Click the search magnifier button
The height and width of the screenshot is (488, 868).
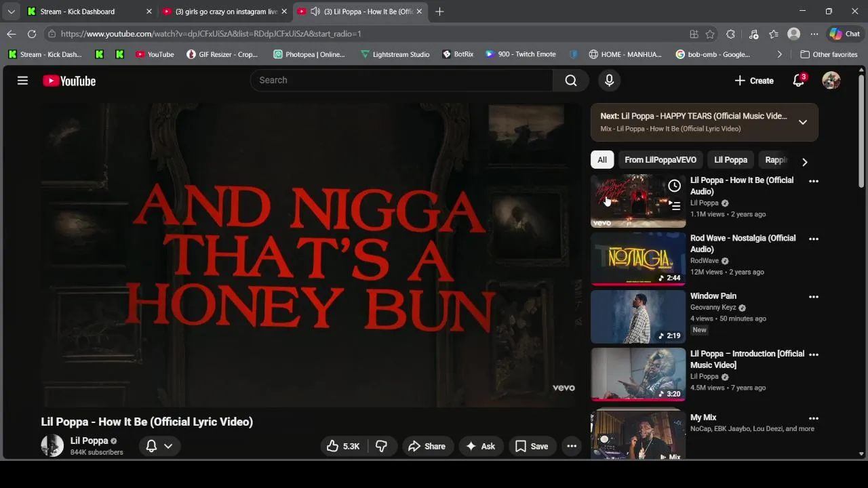point(571,80)
